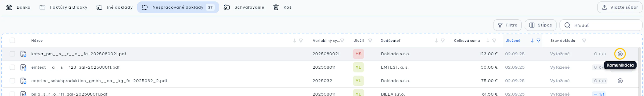Click document icon beside emtest zal-202508011.pdf
This screenshot has width=644, height=96.
coord(23,67)
